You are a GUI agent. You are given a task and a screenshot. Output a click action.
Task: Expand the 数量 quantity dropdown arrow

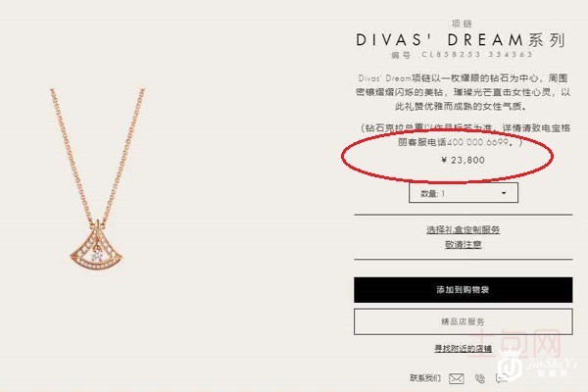(504, 193)
